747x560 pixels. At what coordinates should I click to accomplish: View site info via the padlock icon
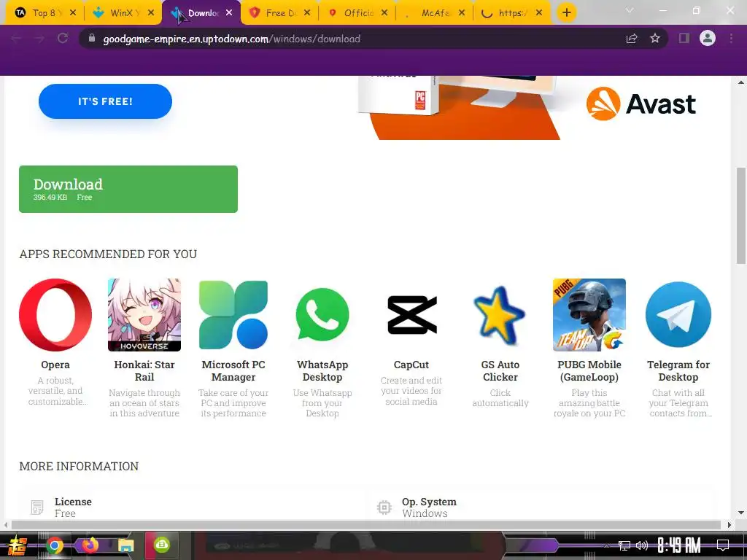(92, 38)
